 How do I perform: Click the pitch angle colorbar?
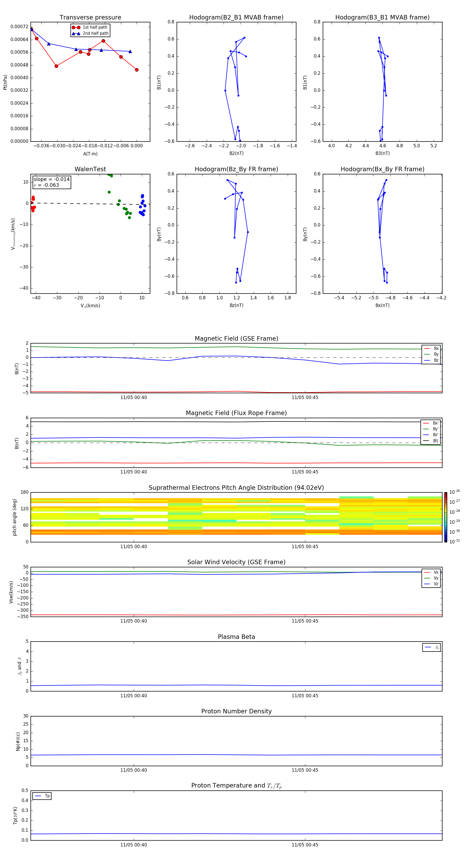pos(446,517)
